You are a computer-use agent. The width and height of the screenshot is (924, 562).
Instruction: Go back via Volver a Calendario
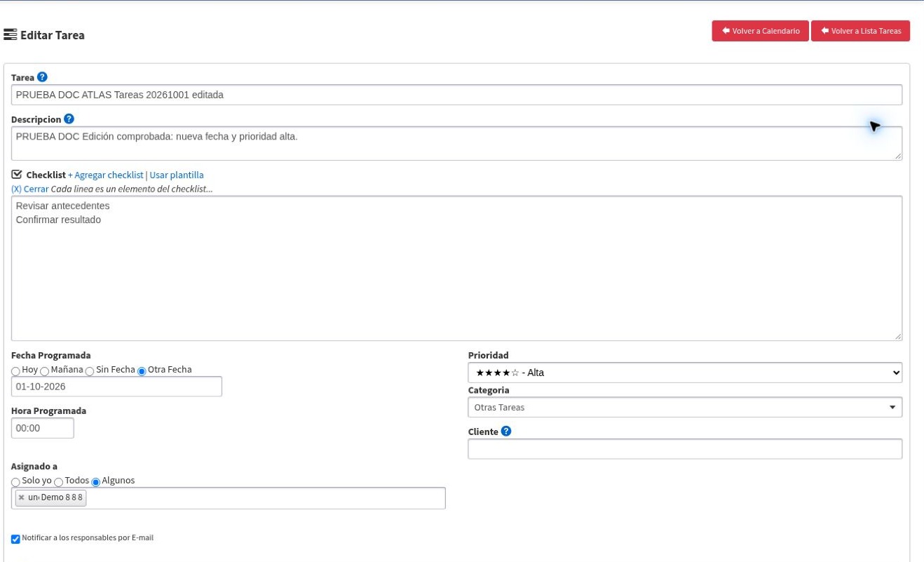pos(761,31)
